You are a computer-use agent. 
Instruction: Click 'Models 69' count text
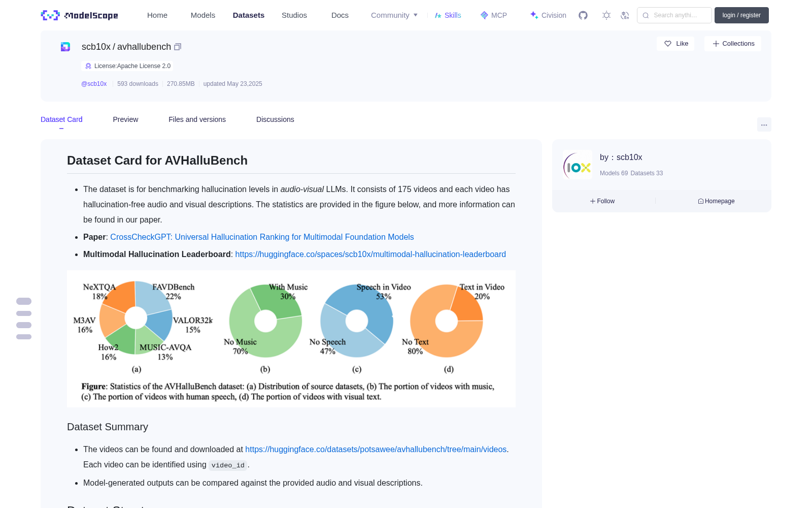(614, 173)
